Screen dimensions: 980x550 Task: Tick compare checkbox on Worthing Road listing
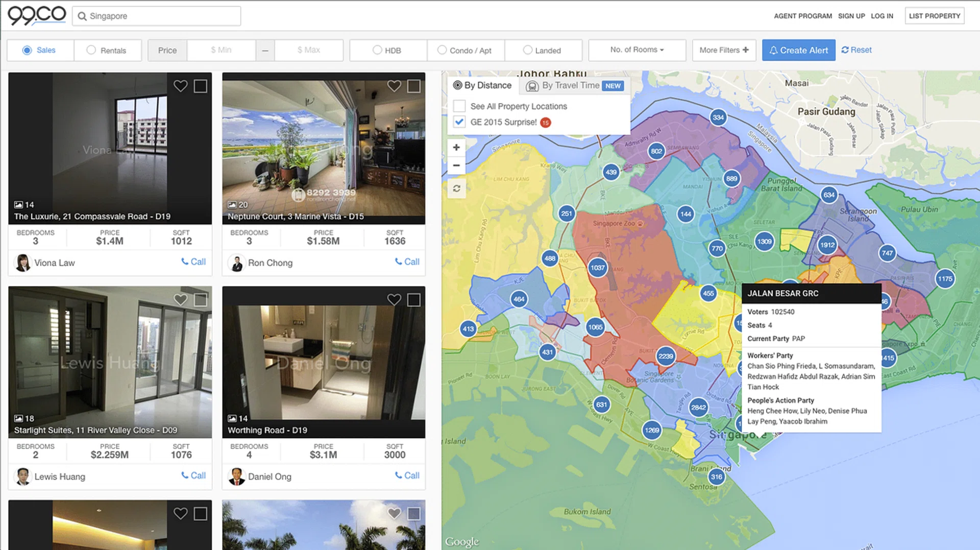click(x=413, y=300)
